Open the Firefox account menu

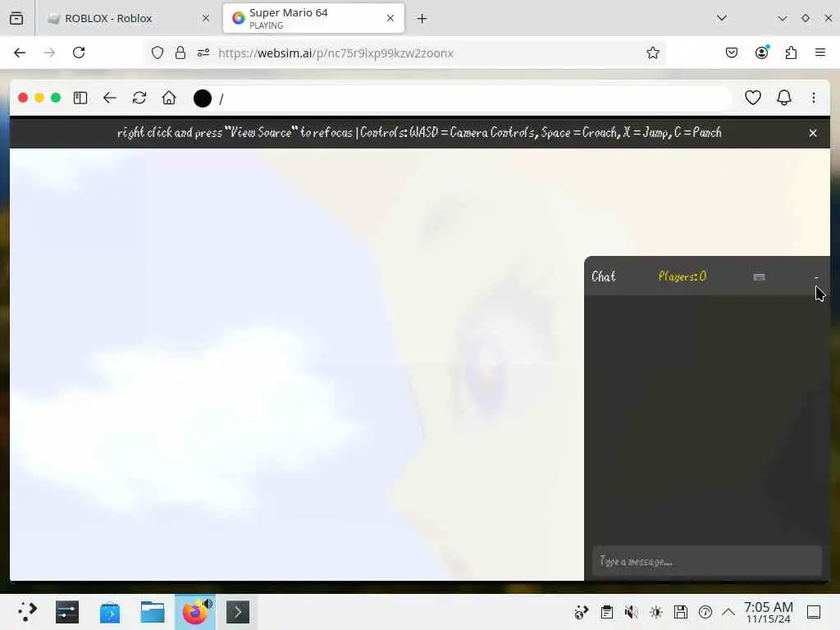[x=762, y=52]
